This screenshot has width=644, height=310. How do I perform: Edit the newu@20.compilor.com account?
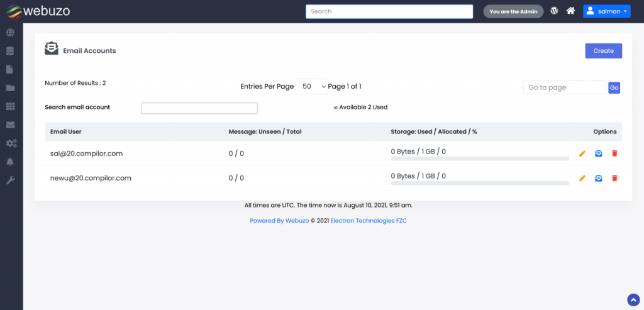pos(582,179)
